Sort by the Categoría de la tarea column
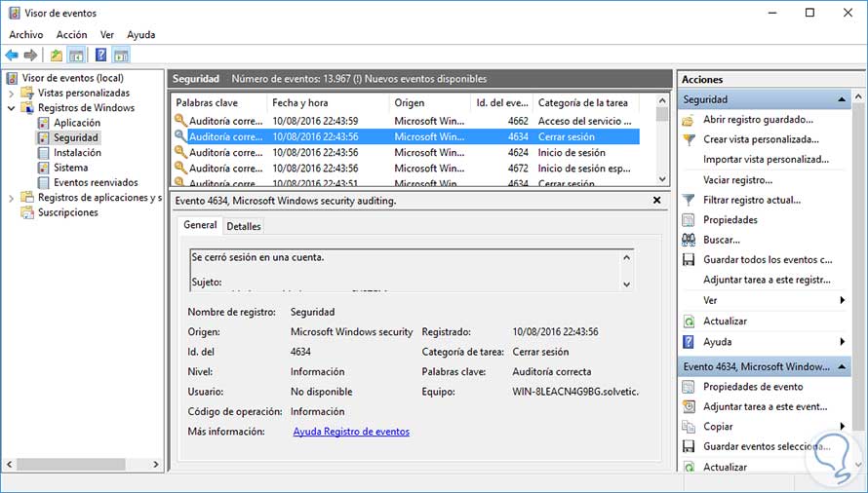Image resolution: width=868 pixels, height=493 pixels. tap(586, 103)
